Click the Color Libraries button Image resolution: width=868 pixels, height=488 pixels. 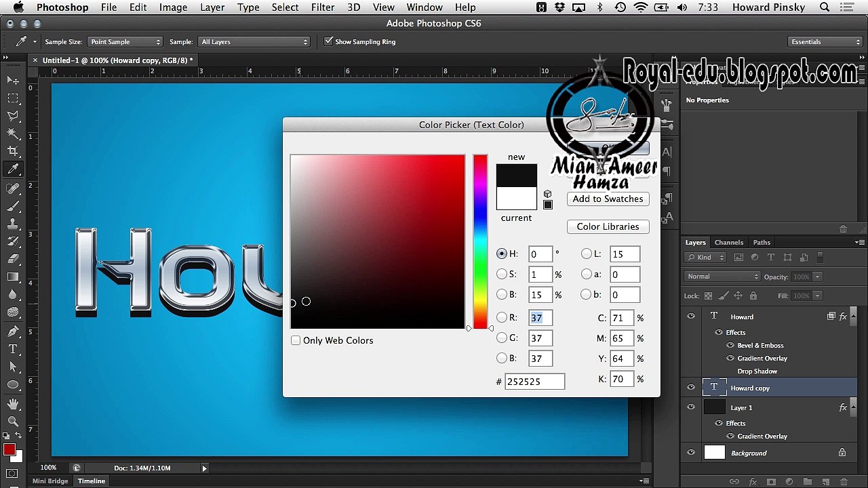click(608, 226)
